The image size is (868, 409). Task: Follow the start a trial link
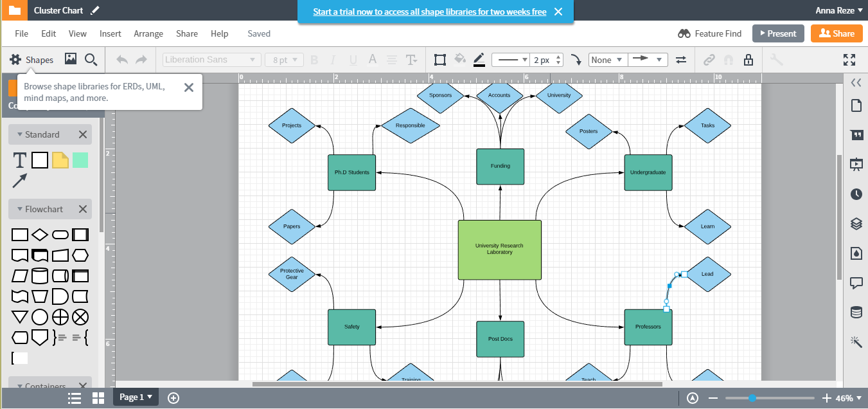pos(430,12)
